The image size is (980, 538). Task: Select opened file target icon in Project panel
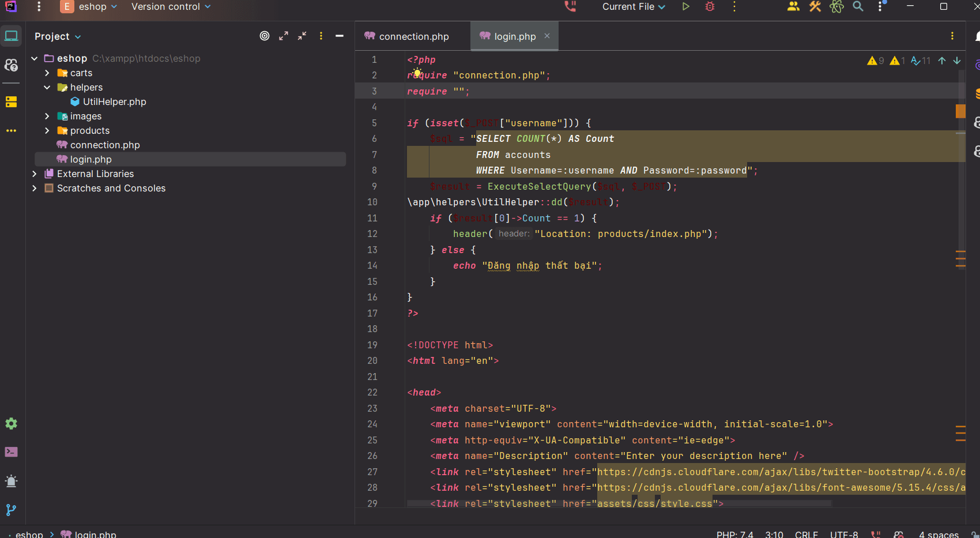(265, 36)
